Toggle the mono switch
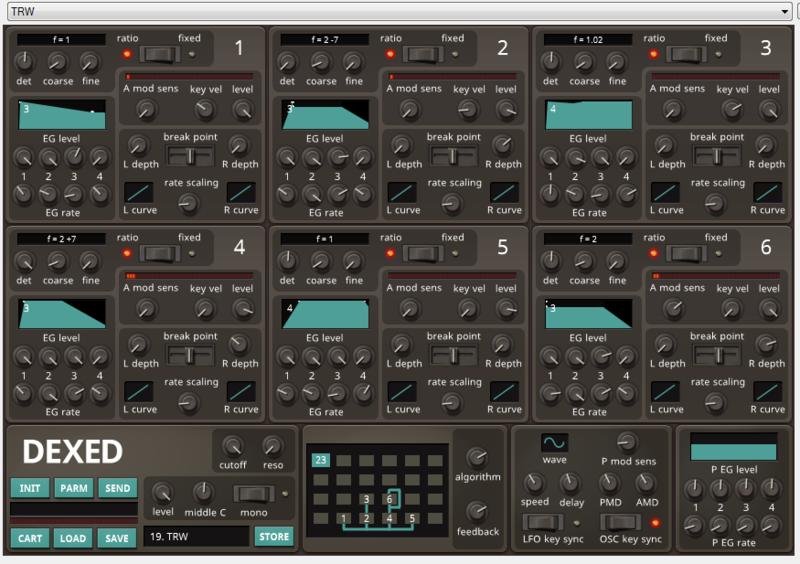Image resolution: width=800 pixels, height=564 pixels. pos(254,494)
